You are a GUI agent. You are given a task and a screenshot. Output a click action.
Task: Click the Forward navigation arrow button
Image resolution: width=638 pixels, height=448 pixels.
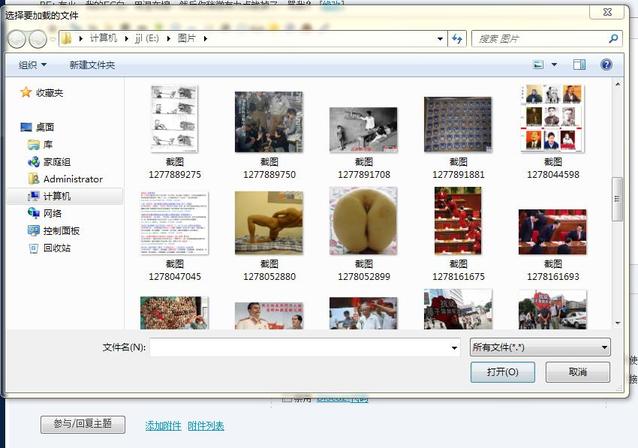[x=38, y=39]
